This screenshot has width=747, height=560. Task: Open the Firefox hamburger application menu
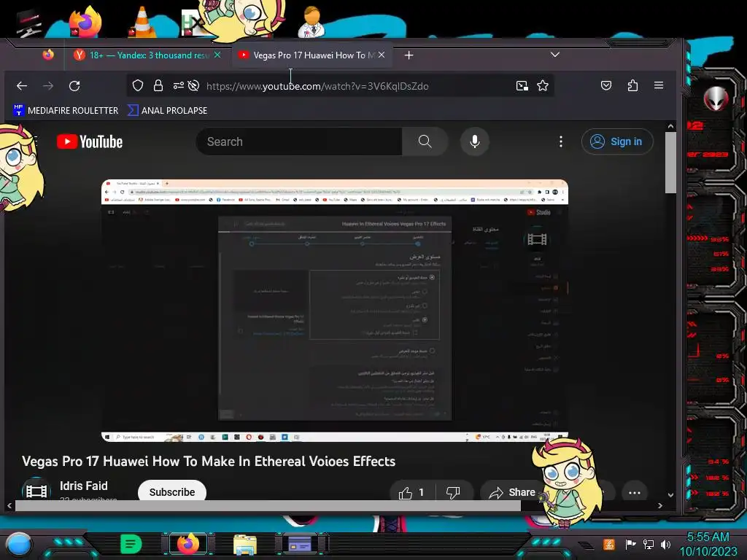[x=659, y=85]
